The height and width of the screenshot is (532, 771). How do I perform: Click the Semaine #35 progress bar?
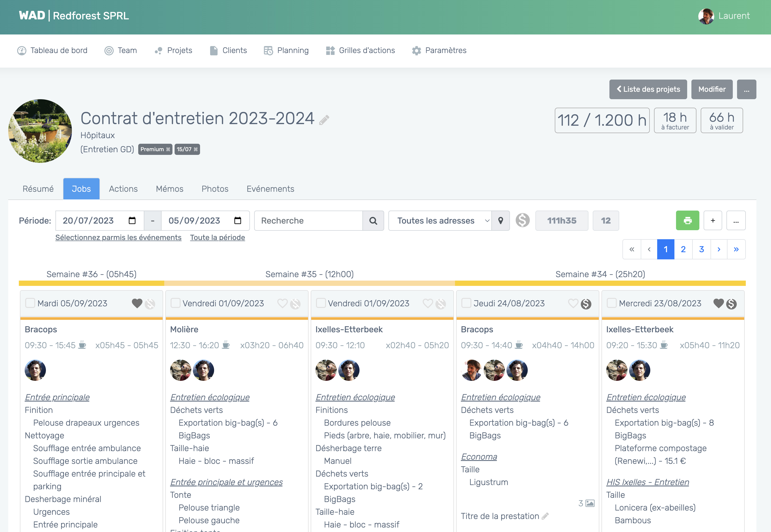coord(309,283)
